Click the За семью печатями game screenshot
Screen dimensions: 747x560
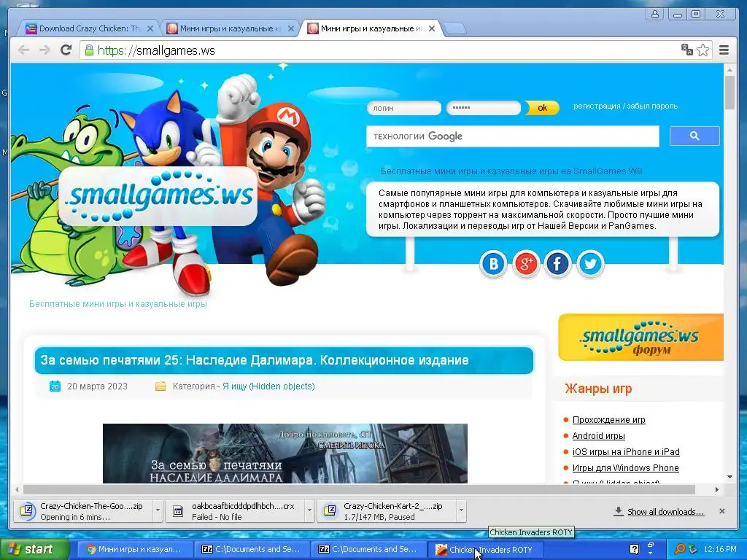point(285,454)
